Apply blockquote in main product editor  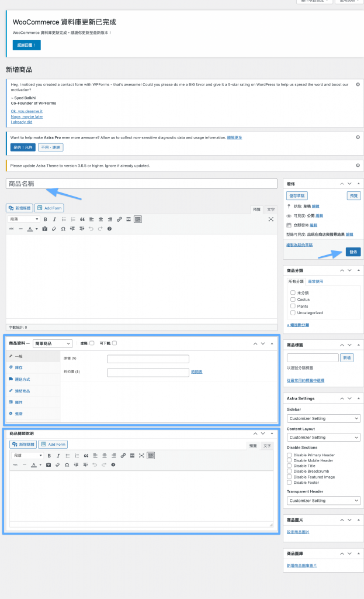pos(82,219)
